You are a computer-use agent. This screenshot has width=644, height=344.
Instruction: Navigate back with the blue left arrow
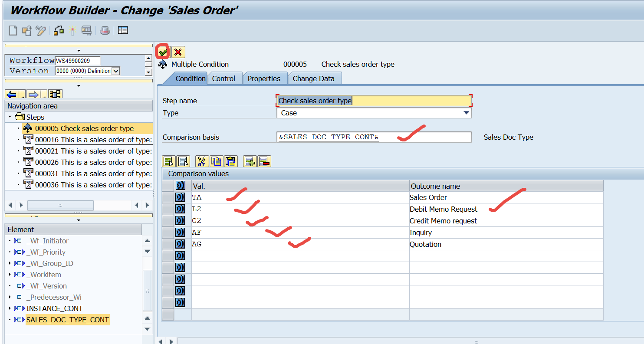11,93
